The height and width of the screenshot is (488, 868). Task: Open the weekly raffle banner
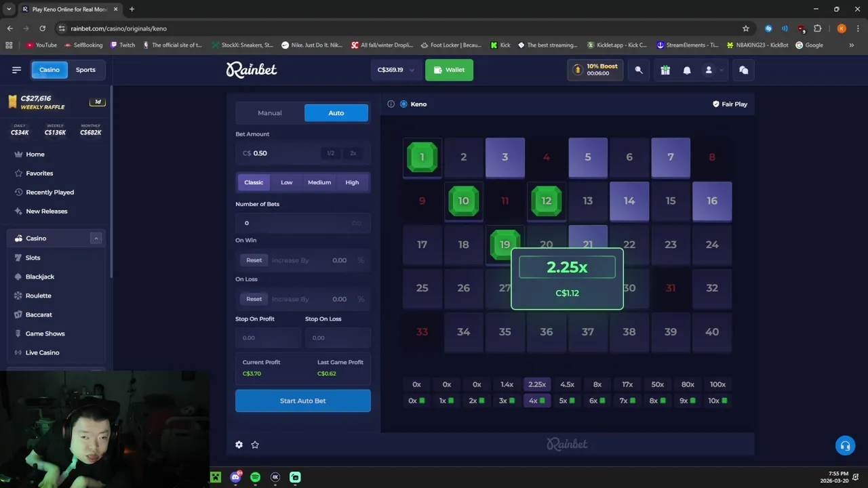56,102
